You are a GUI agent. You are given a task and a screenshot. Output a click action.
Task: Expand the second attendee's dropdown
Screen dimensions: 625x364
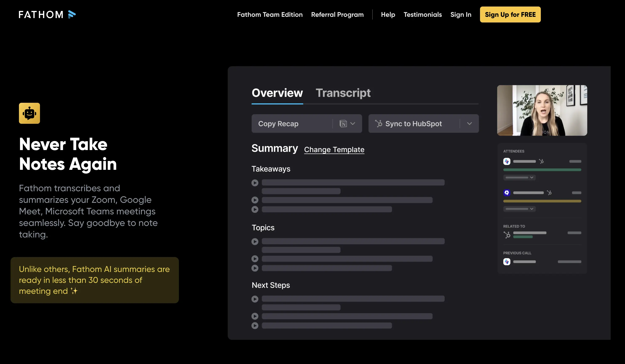(x=519, y=209)
